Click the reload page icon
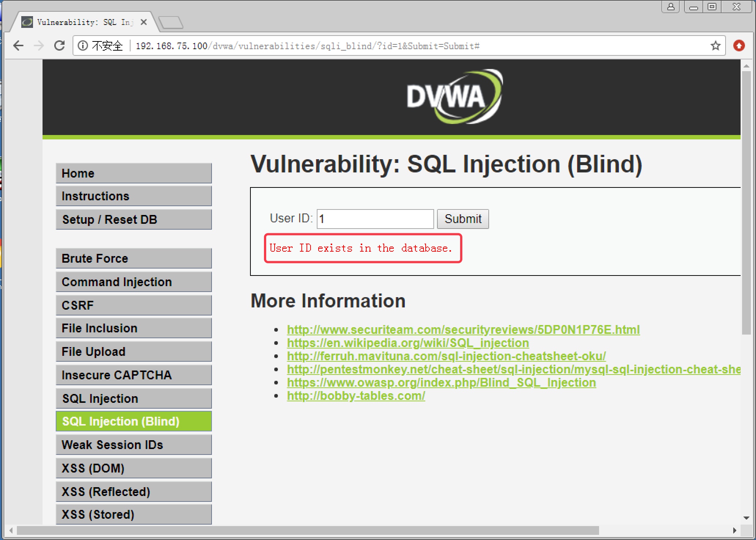This screenshot has height=540, width=756. (x=59, y=46)
